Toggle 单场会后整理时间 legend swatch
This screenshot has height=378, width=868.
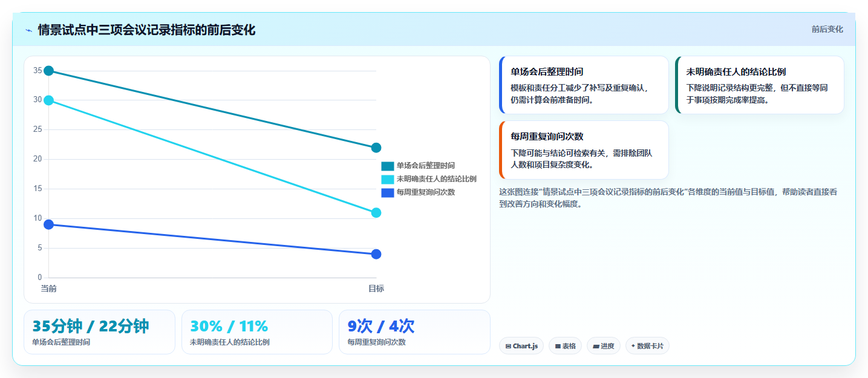click(x=387, y=166)
